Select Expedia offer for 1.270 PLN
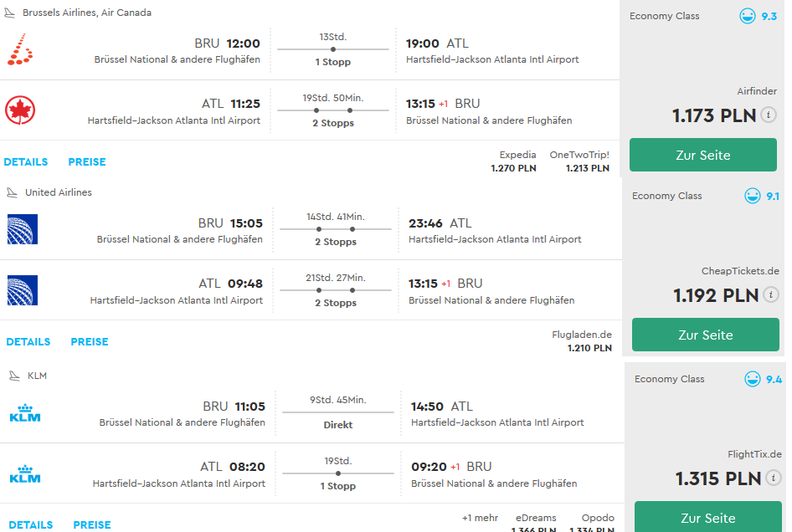Screen dimensions: 792x532 (x=514, y=161)
